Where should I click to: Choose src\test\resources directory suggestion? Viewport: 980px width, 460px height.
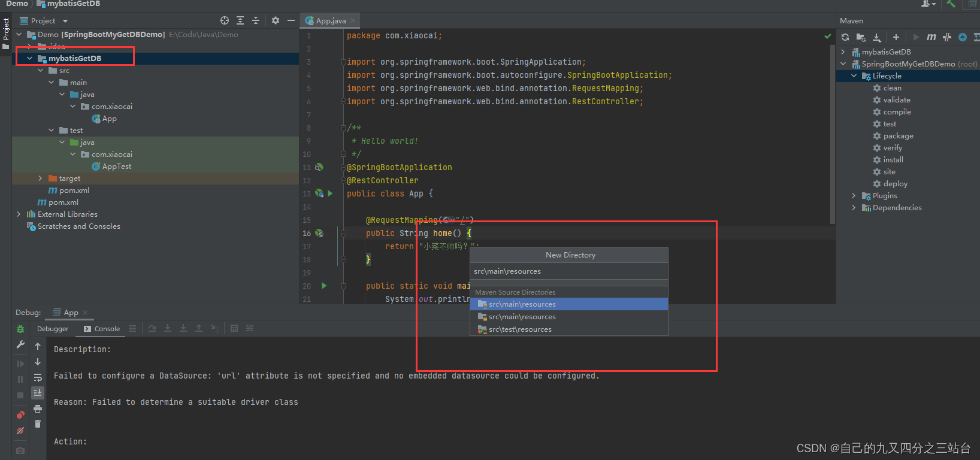pos(569,329)
